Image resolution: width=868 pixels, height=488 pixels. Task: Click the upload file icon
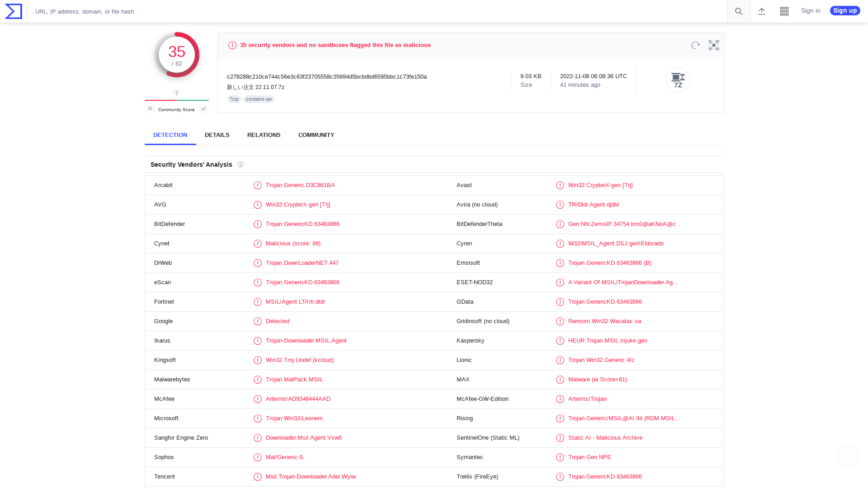tap(761, 11)
